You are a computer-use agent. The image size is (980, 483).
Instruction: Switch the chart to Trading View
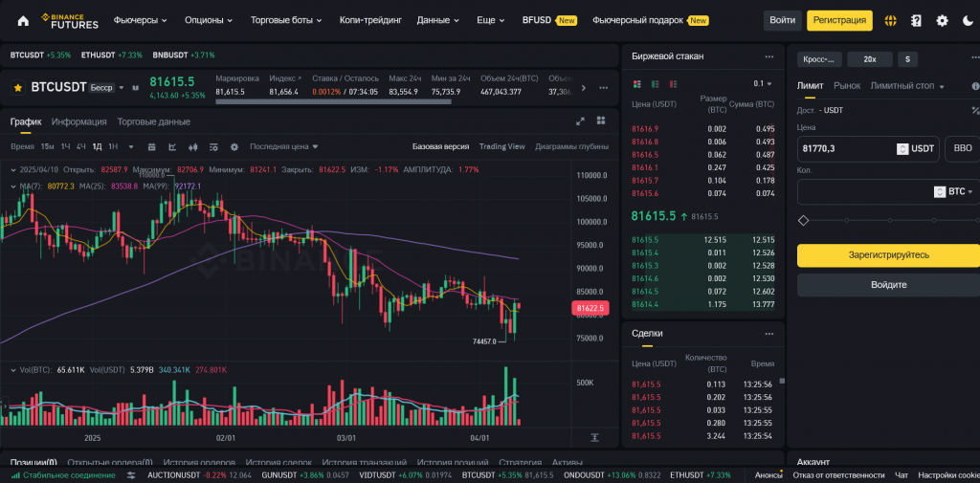[x=501, y=147]
